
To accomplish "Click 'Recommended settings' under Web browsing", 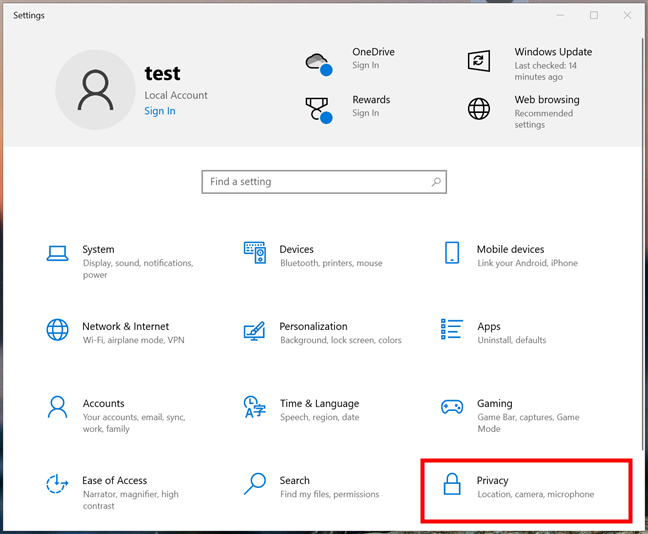I will pyautogui.click(x=543, y=119).
